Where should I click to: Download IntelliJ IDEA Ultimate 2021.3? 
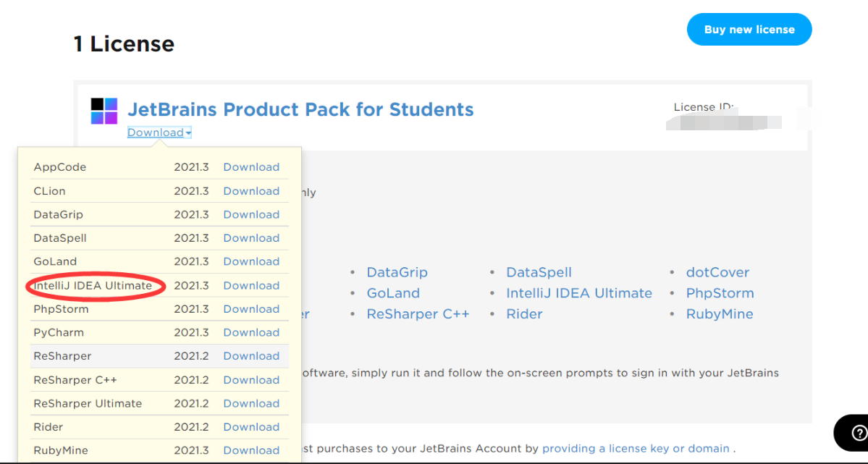[251, 285]
